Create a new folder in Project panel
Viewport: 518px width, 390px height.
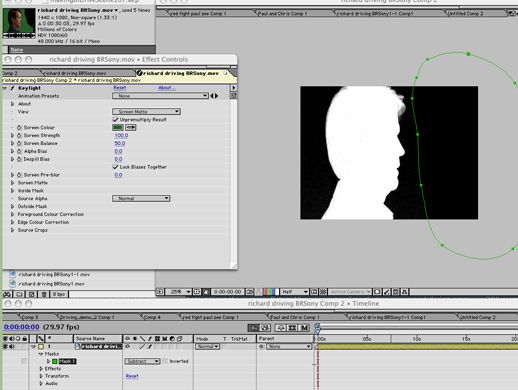click(x=19, y=294)
